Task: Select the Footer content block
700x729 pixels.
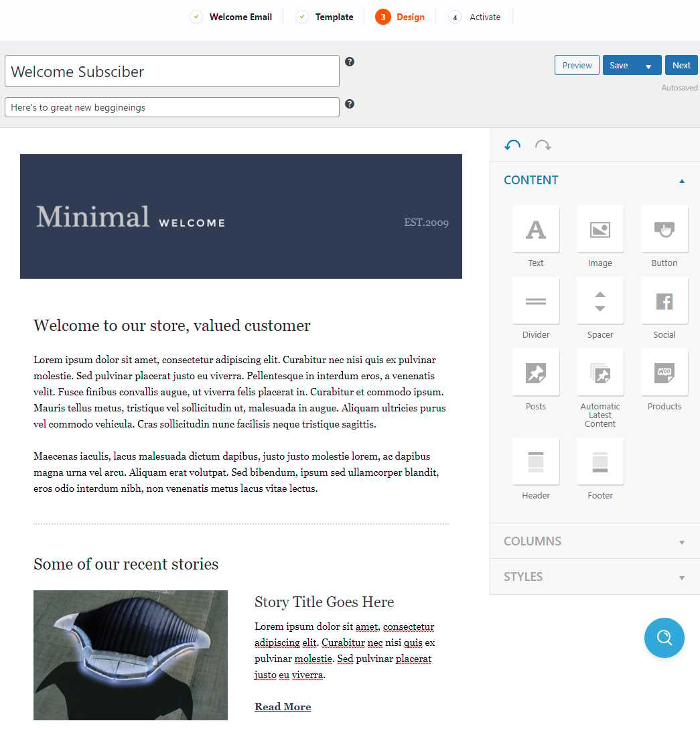Action: pos(600,462)
